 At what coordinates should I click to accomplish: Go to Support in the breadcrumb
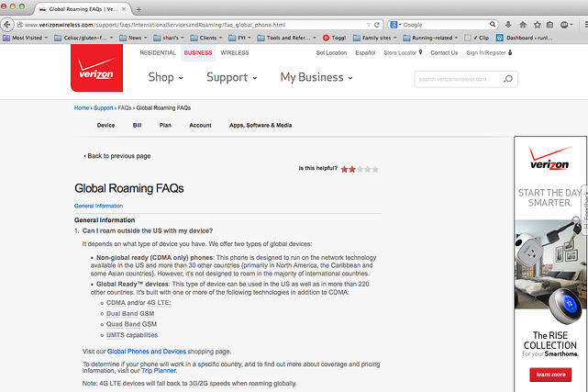tap(103, 108)
